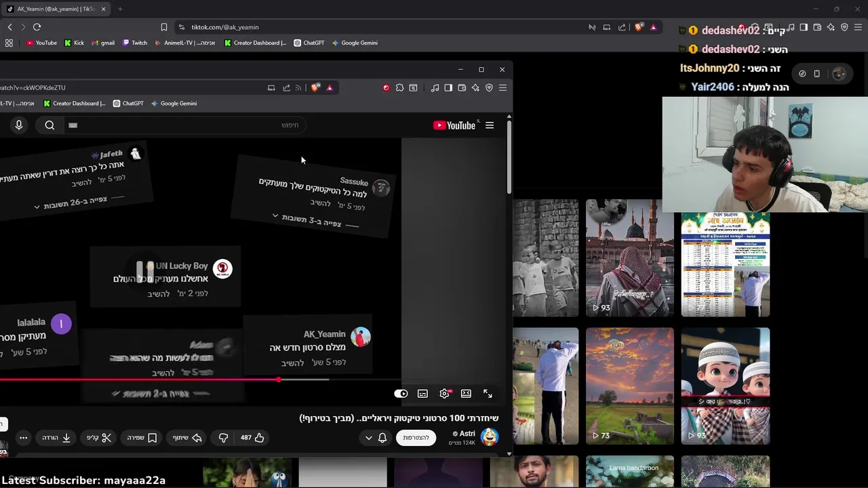868x488 pixels.
Task: Reload the TikTok page
Action: click(37, 27)
